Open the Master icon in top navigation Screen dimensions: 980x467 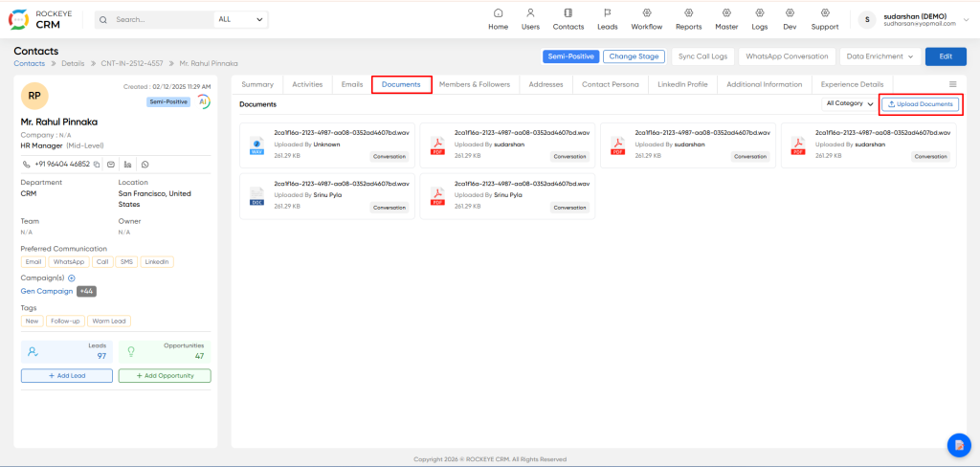[x=727, y=12]
